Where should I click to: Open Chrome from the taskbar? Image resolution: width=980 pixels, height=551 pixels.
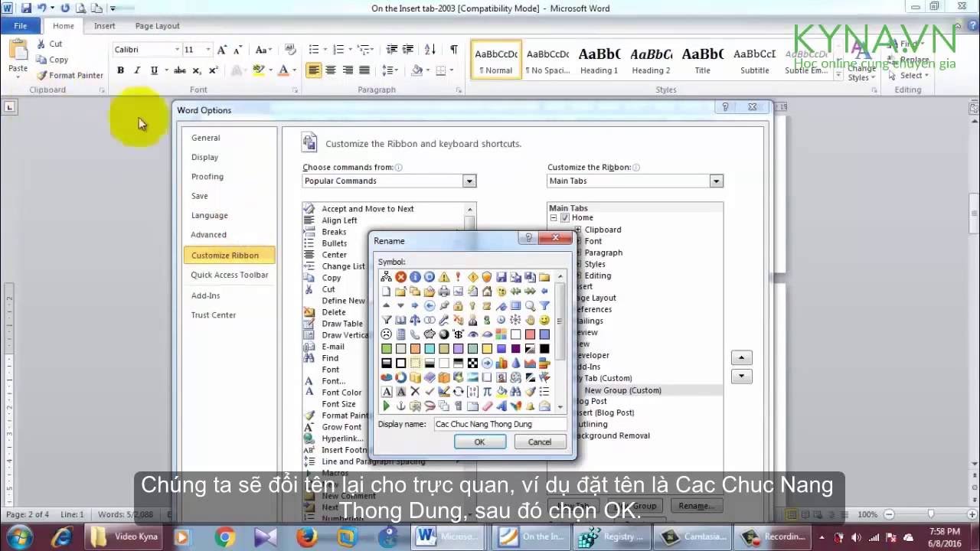225,536
